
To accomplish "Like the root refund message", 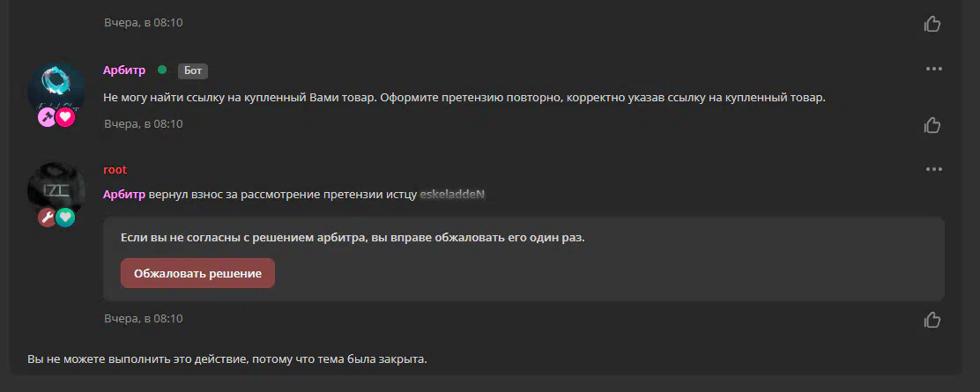I will coord(932,320).
